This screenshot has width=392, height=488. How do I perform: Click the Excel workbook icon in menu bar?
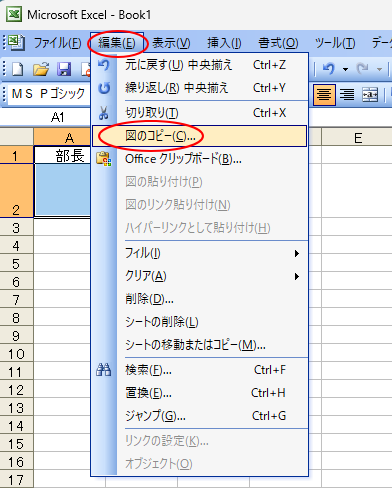[x=16, y=42]
